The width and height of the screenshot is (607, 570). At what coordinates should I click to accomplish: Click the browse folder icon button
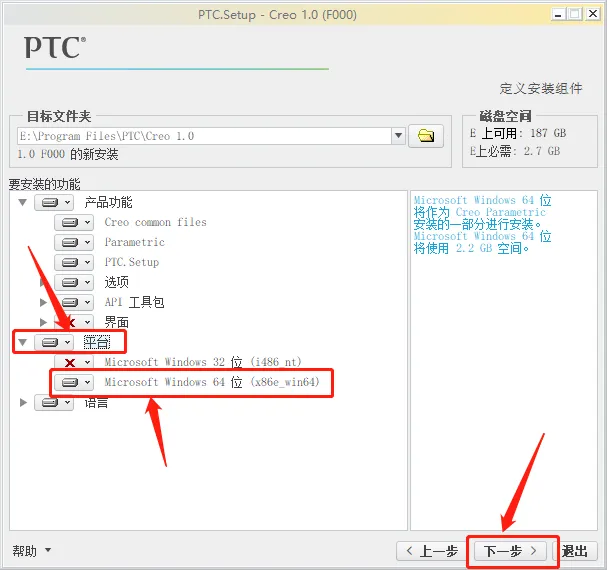(426, 136)
